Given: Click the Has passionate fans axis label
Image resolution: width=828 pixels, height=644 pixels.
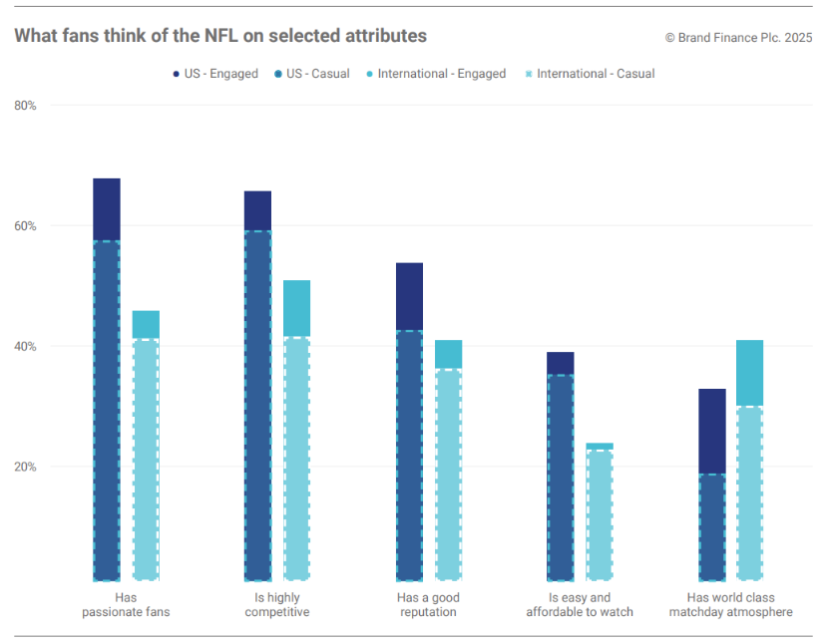Looking at the screenshot, I should pyautogui.click(x=126, y=605).
